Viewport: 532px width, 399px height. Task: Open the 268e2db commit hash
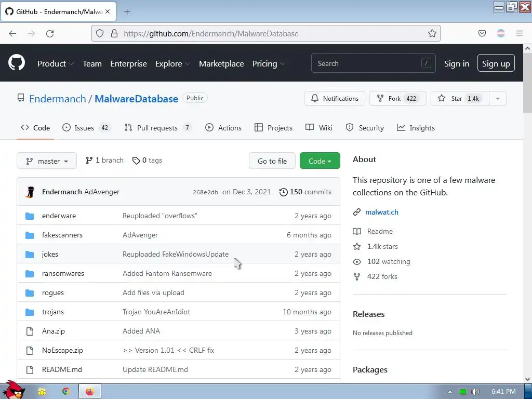point(205,192)
